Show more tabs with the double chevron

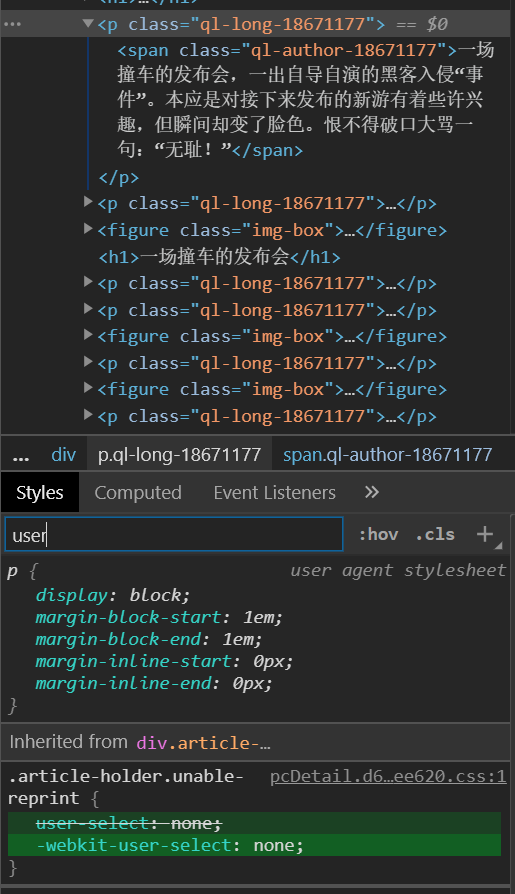coord(372,492)
